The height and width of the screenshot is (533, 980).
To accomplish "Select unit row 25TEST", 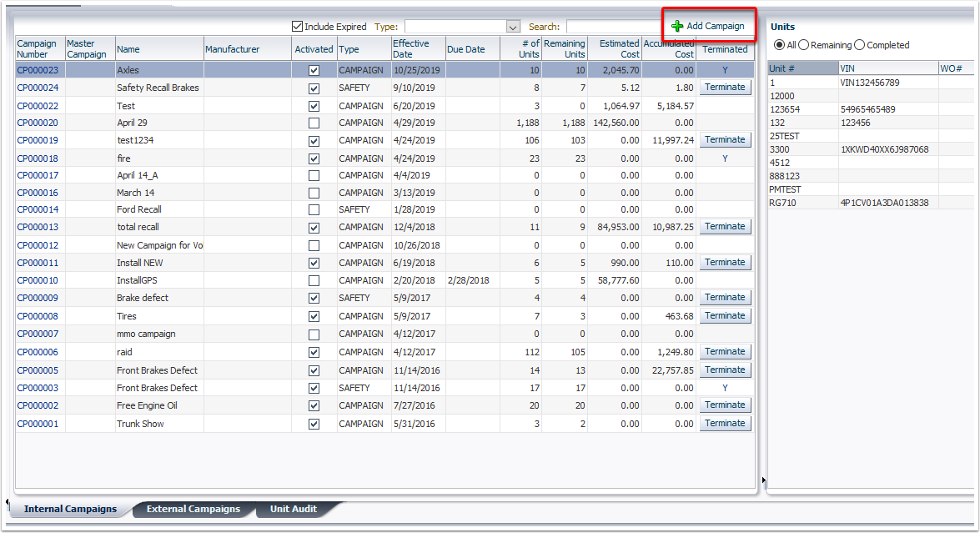I will (x=871, y=136).
